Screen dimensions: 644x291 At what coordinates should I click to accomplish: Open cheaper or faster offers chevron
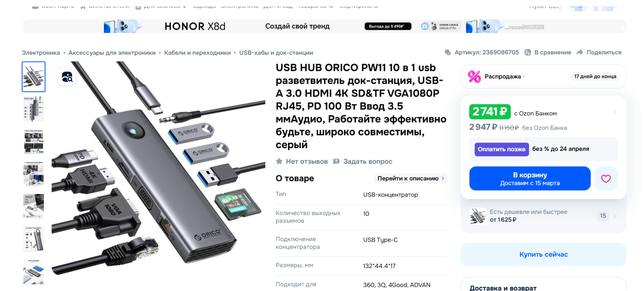pyautogui.click(x=615, y=216)
